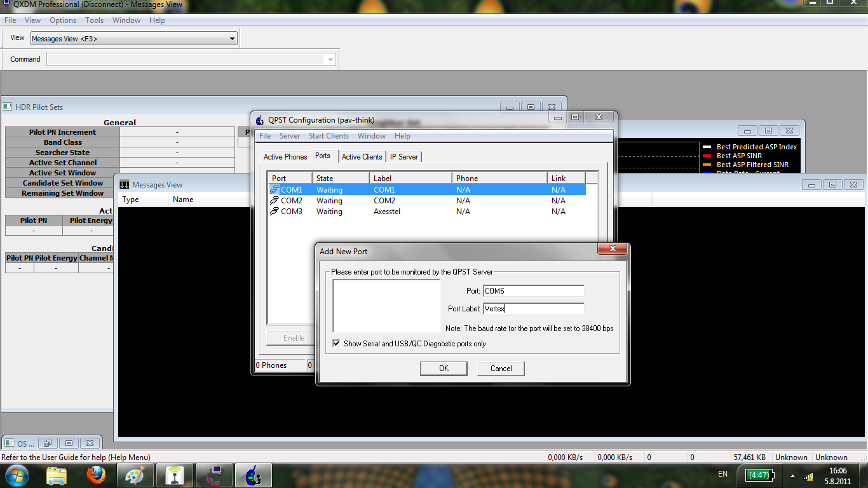868x488 pixels.
Task: Open the Paint palette taskbar icon
Action: [135, 475]
